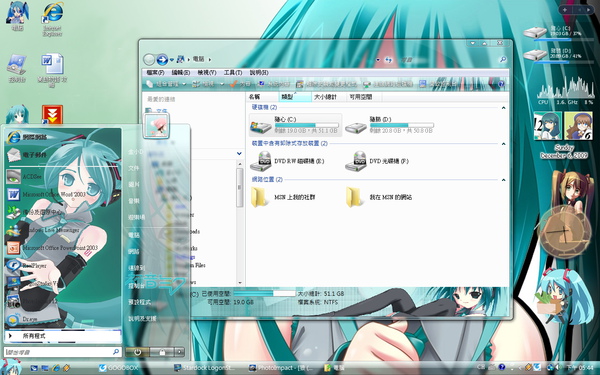Open the address bar history dropdown
The width and height of the screenshot is (600, 375).
pyautogui.click(x=378, y=60)
